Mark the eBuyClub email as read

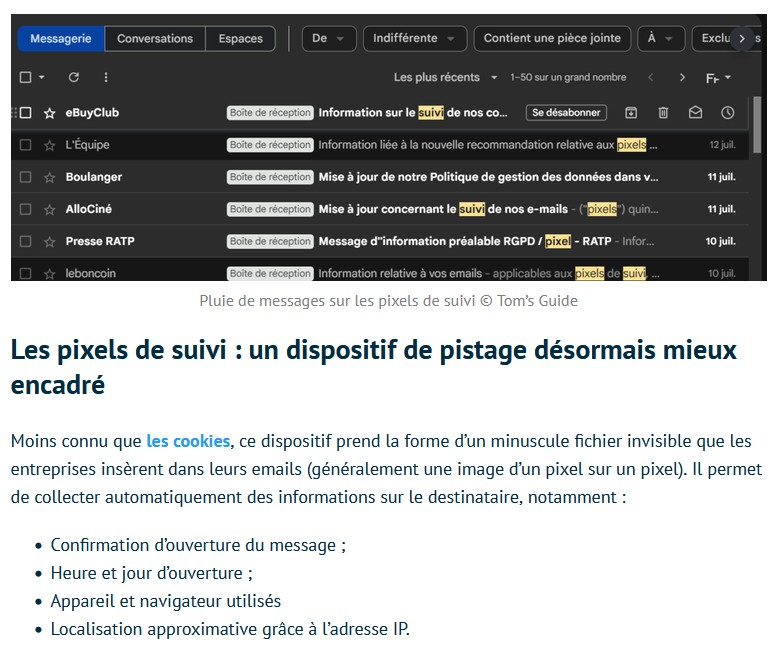tap(695, 113)
